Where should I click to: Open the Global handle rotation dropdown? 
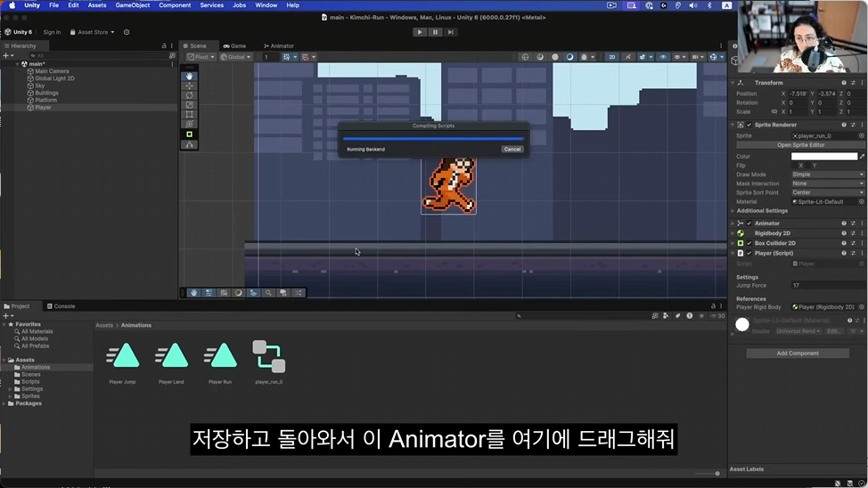point(235,57)
